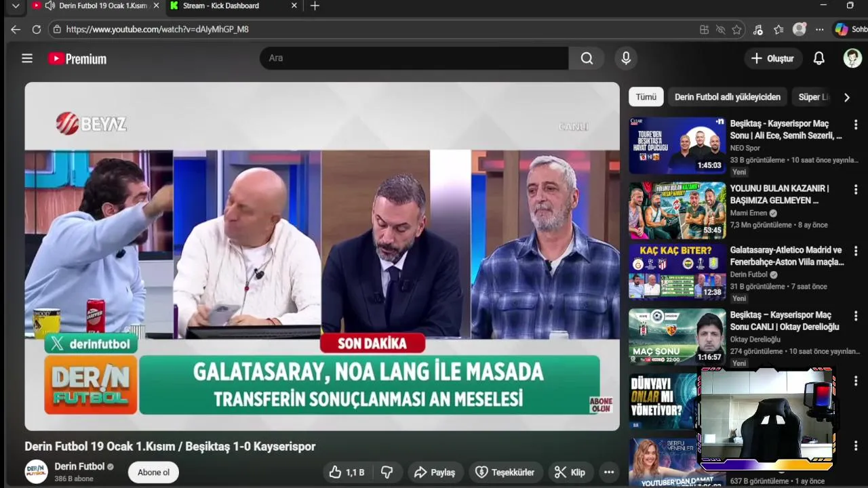Go to YouTube Premium home logo

[77, 59]
